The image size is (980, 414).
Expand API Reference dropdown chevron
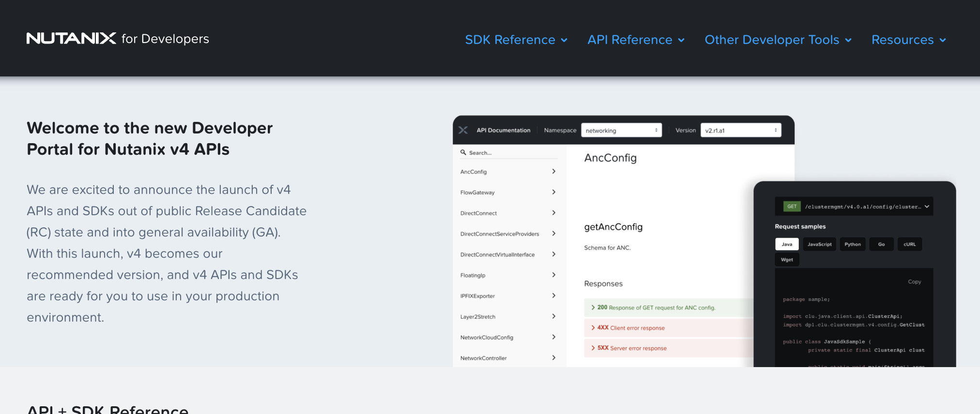pos(681,40)
